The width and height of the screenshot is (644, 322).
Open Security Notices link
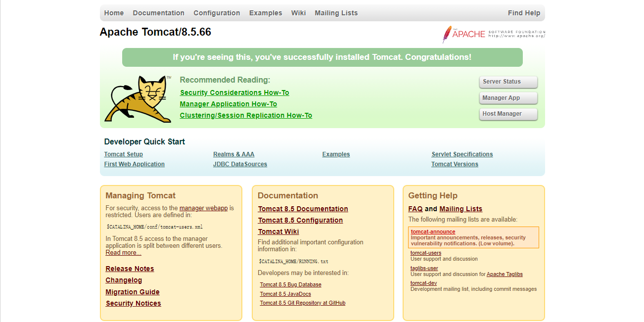[133, 303]
